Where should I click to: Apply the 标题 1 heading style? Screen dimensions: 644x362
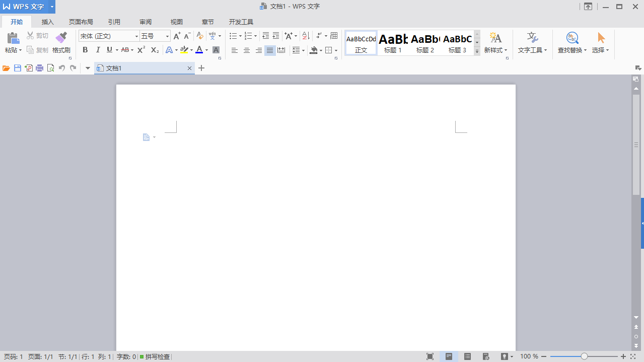tap(393, 43)
